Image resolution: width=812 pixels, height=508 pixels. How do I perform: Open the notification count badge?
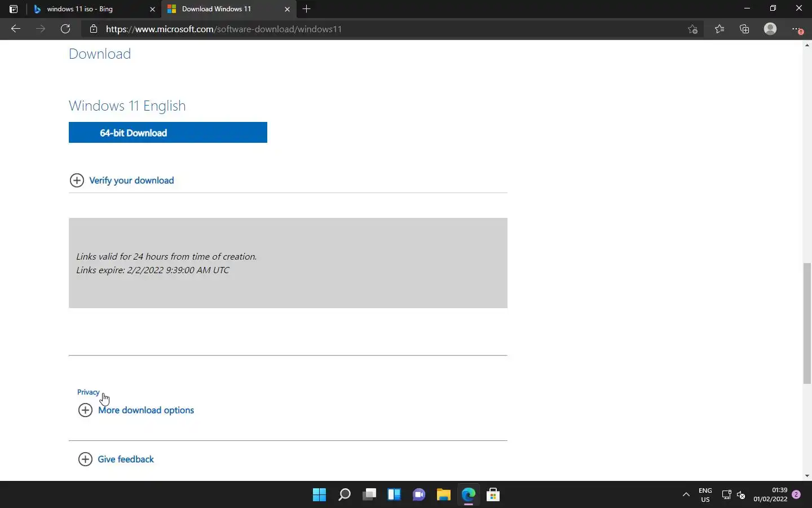click(x=796, y=494)
